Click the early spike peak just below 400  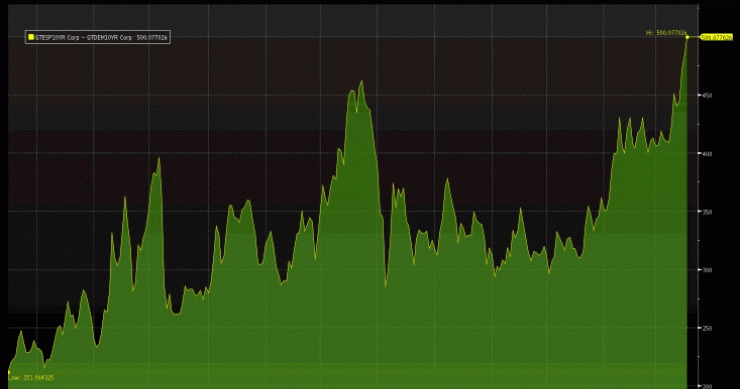tap(159, 159)
